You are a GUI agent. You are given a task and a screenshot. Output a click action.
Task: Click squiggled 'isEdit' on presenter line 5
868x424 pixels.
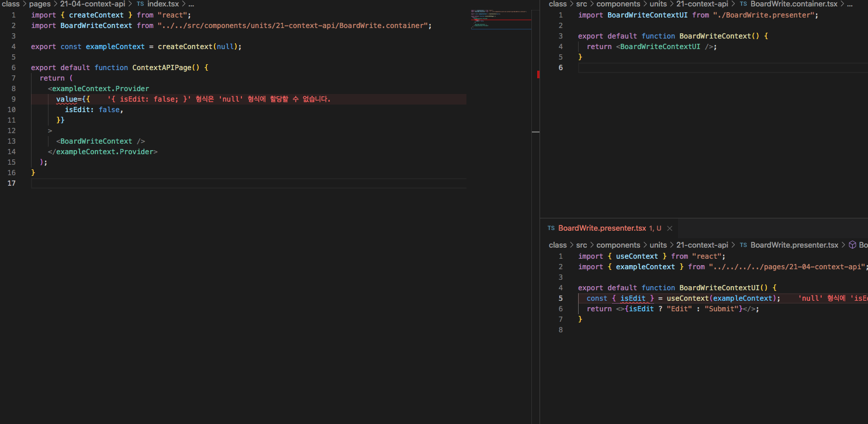tap(633, 298)
